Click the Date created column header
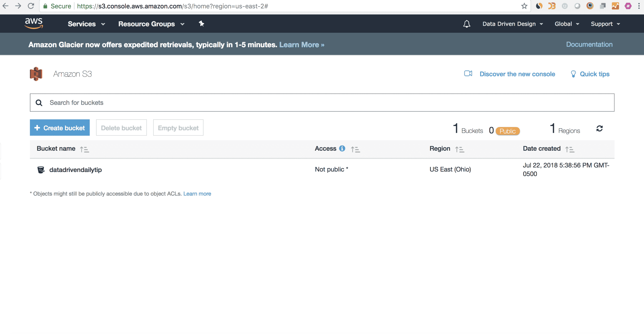The image size is (644, 334). click(x=542, y=149)
